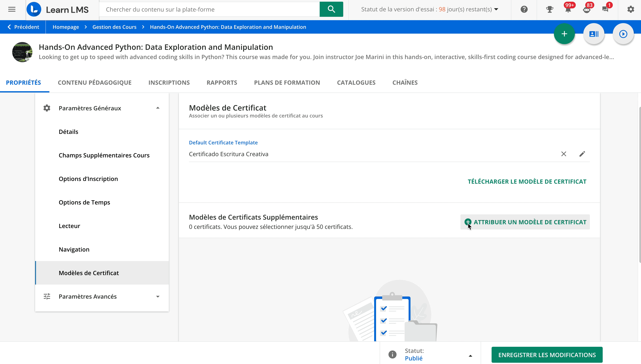Open the hamburger main menu

12,9
